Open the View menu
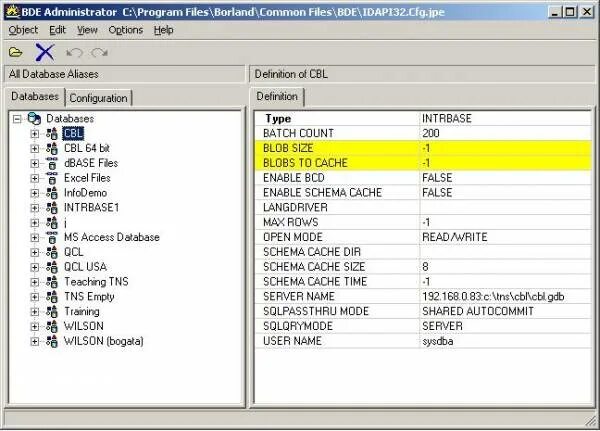 (87, 30)
